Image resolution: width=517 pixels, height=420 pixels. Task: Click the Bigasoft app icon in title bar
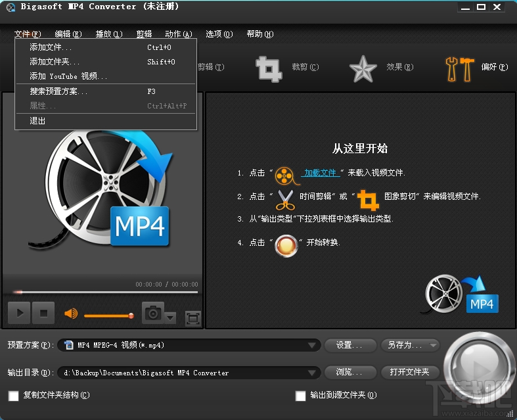pyautogui.click(x=11, y=7)
